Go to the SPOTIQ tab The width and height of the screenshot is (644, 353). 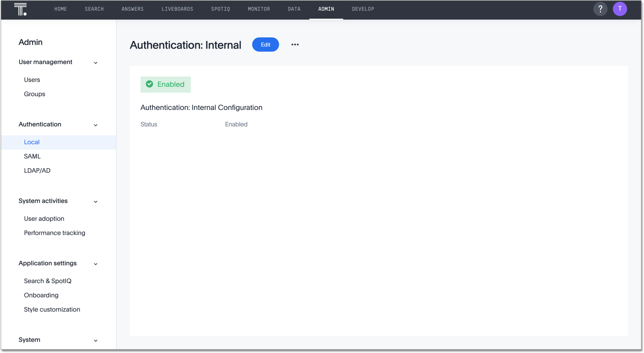(220, 9)
